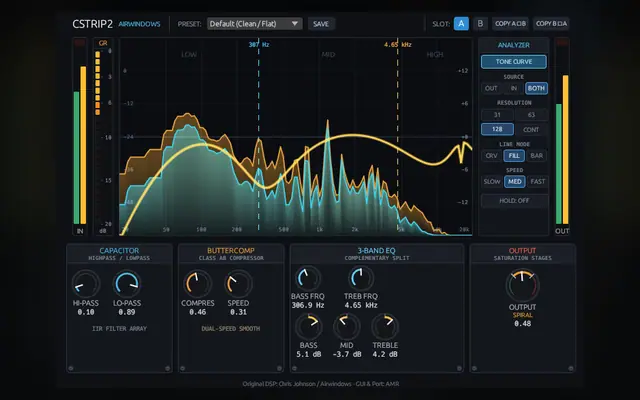Click the ANALYZER panel heading
640x400 pixels.
click(x=513, y=45)
